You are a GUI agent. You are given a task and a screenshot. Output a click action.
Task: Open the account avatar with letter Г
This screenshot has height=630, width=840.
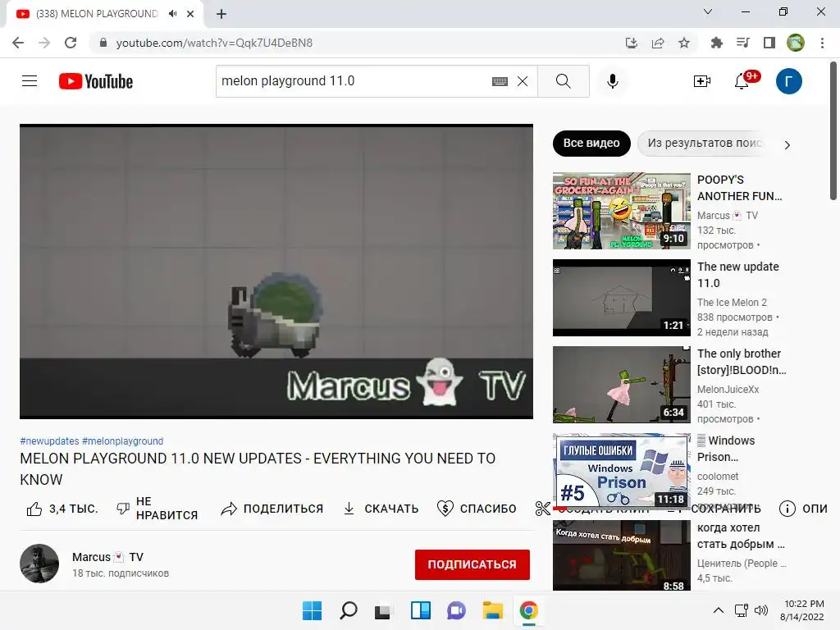click(x=788, y=81)
